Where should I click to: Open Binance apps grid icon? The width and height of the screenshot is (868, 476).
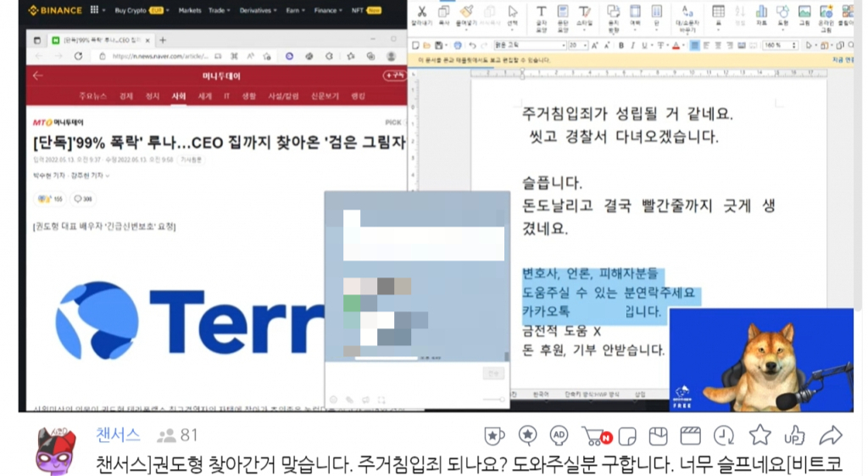(x=95, y=9)
